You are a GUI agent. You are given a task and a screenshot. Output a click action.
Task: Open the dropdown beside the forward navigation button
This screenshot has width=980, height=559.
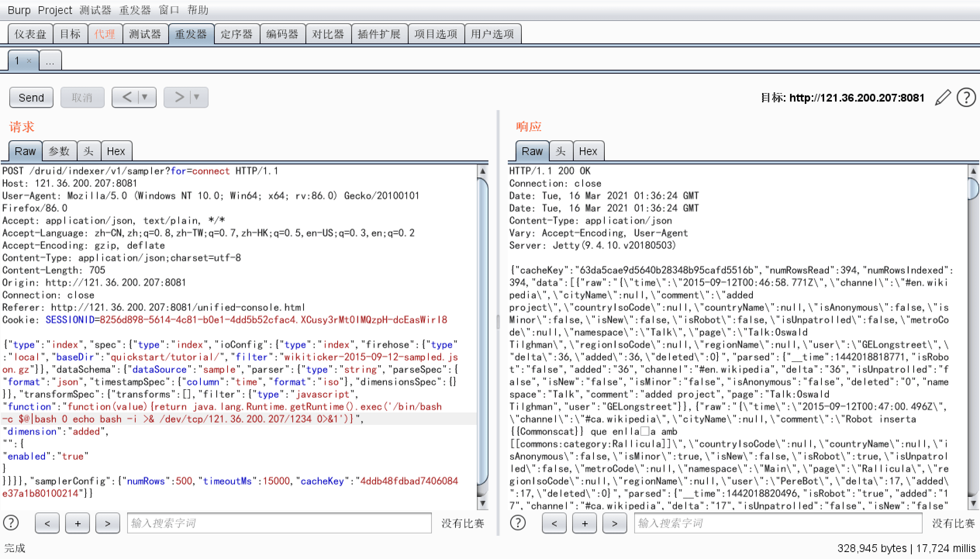[197, 97]
